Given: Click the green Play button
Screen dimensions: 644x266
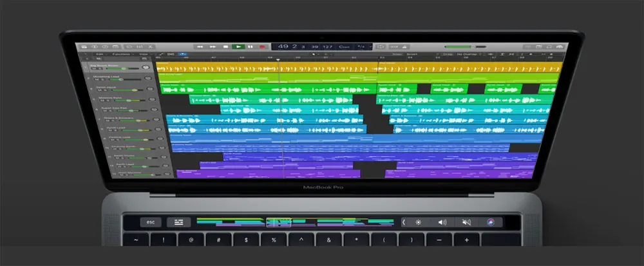Looking at the screenshot, I should click(238, 47).
